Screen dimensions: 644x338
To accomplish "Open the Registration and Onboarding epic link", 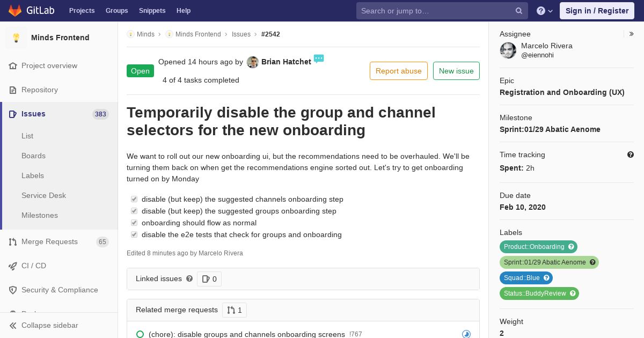I will tap(562, 92).
